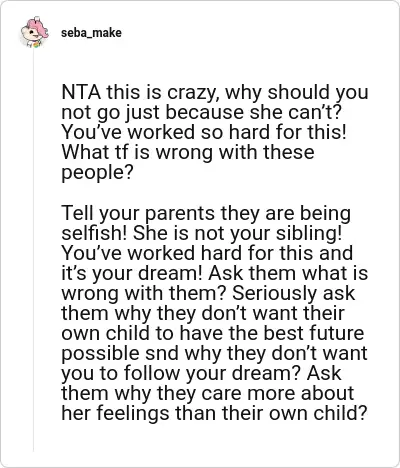Click the seba_make unicorn avatar
This screenshot has width=400, height=468.
(33, 32)
